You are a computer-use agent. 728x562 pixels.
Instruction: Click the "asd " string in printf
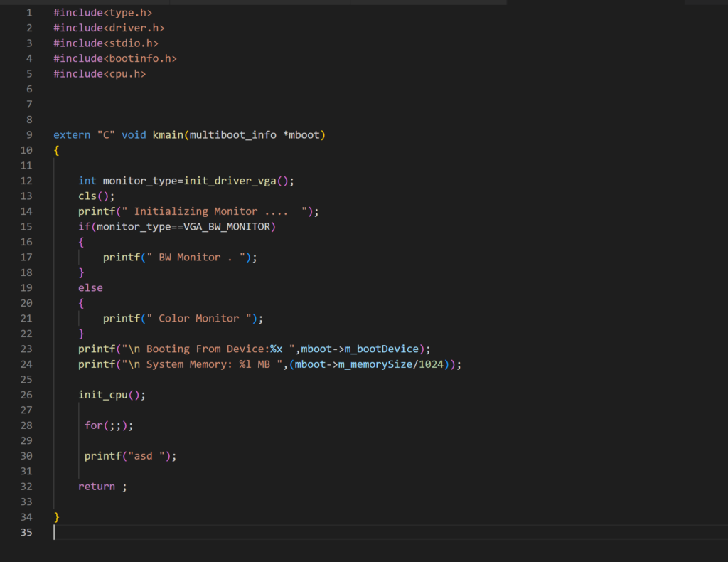click(x=146, y=456)
